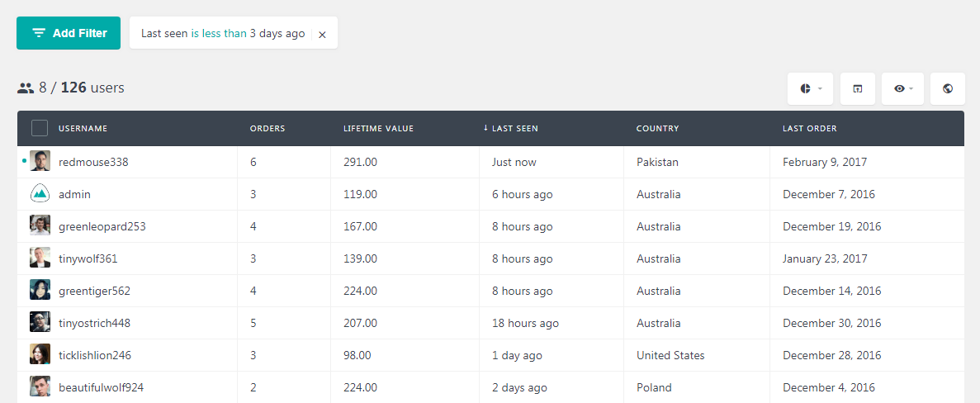Screen dimensions: 980x403
Task: Click ticklishlion246's avatar picture
Action: click(40, 355)
